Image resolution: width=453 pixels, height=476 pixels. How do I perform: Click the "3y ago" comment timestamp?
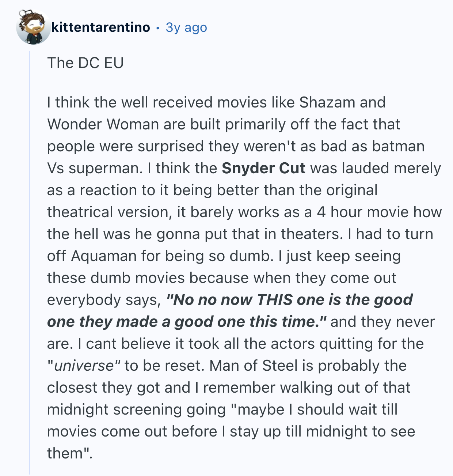186,27
